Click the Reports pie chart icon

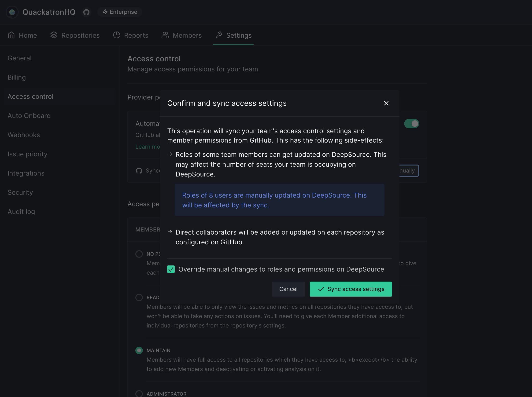point(117,35)
